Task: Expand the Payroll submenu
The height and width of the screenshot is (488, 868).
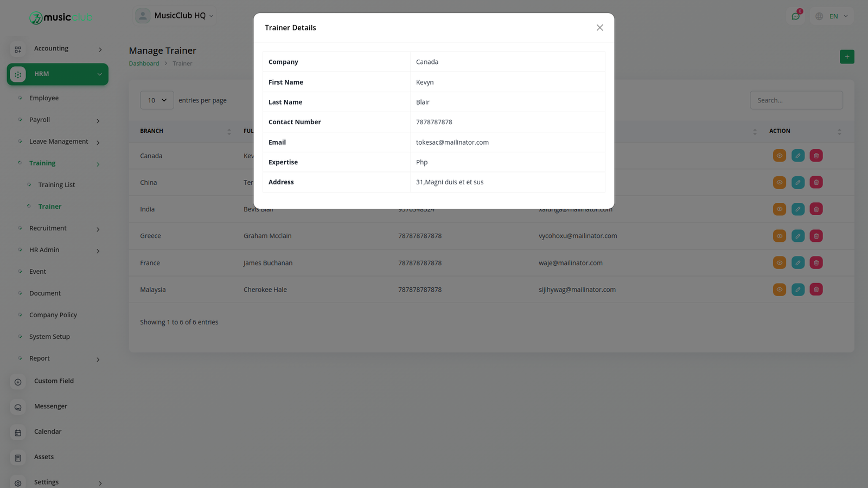Action: tap(59, 120)
